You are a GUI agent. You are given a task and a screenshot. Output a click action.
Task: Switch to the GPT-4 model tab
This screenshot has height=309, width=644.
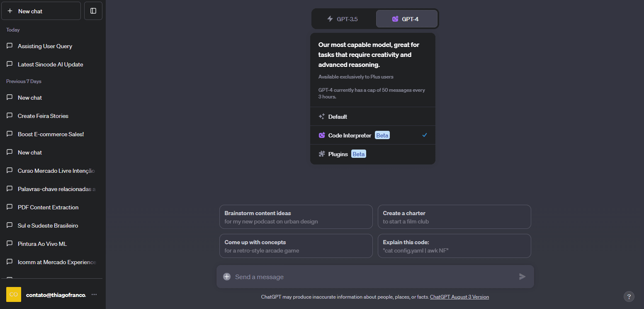point(407,19)
